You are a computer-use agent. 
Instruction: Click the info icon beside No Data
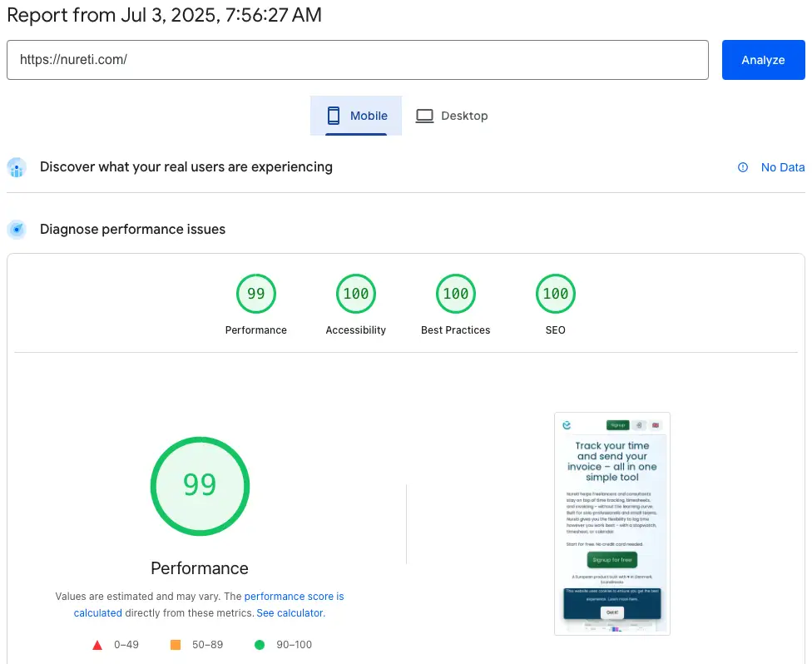pyautogui.click(x=743, y=167)
